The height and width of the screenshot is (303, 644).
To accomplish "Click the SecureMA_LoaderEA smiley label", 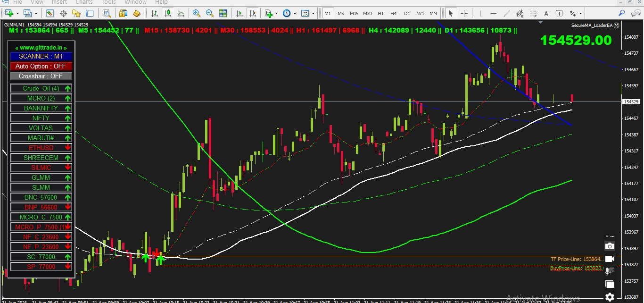I will click(x=595, y=25).
